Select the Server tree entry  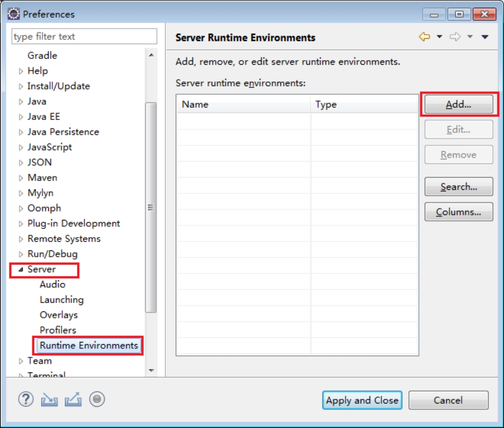pos(41,269)
